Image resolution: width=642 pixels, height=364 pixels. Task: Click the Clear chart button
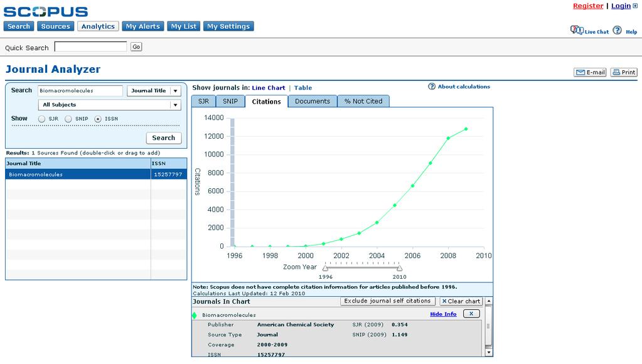click(x=461, y=301)
